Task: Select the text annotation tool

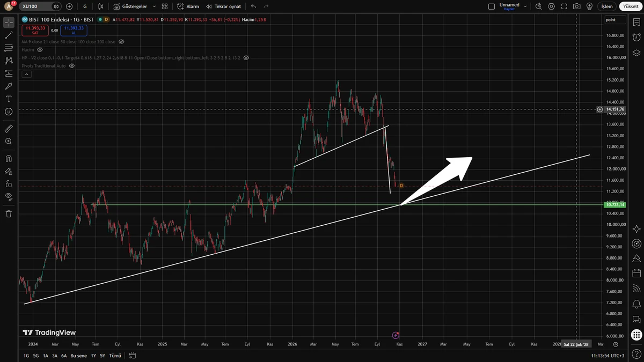Action: (9, 99)
